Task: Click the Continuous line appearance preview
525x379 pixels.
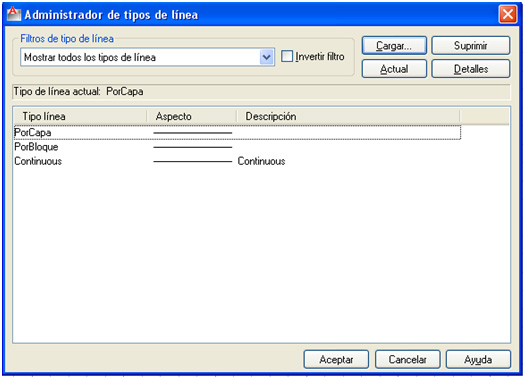Action: pos(193,161)
